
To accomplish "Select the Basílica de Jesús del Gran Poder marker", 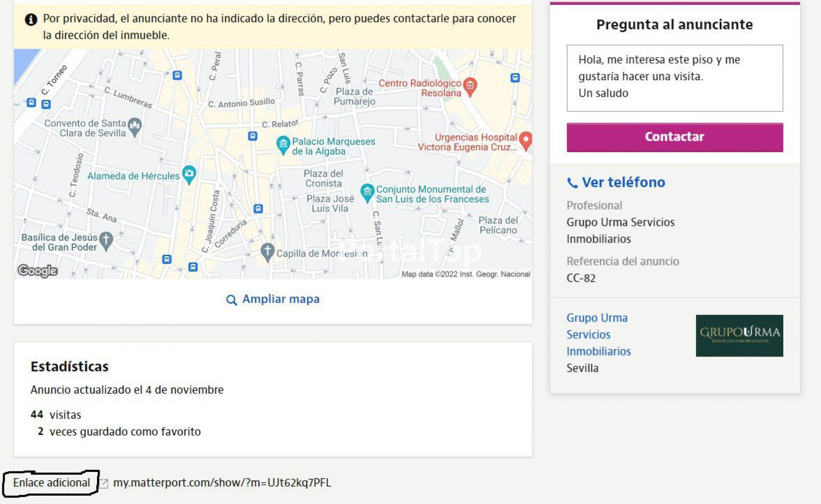I will pyautogui.click(x=106, y=240).
